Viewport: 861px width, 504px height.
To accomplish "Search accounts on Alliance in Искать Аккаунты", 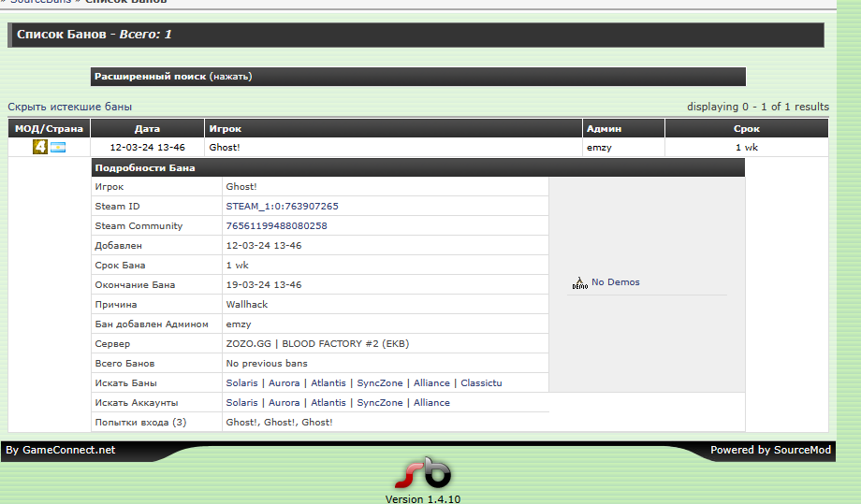I will pos(431,403).
